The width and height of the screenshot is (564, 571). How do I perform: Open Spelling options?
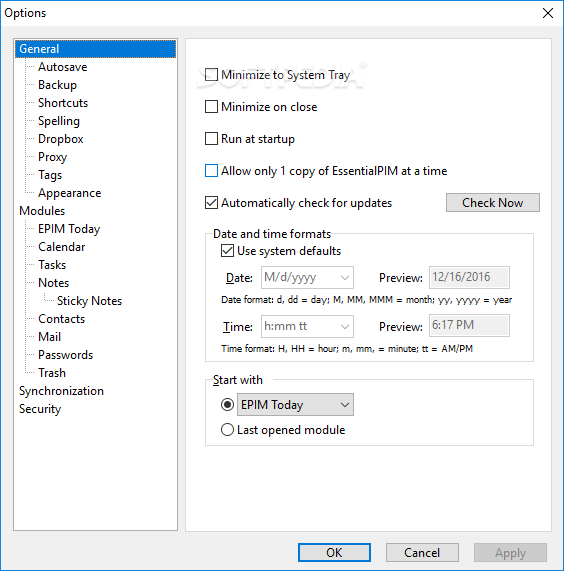(x=59, y=121)
